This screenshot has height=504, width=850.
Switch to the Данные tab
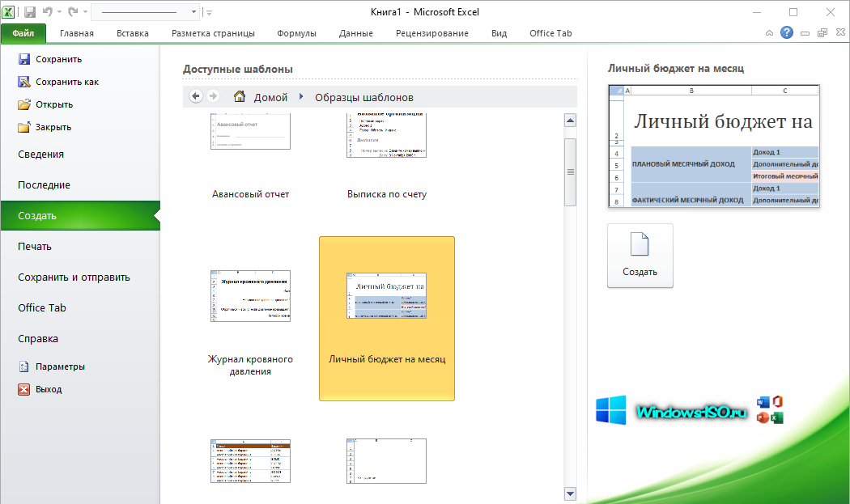[355, 33]
